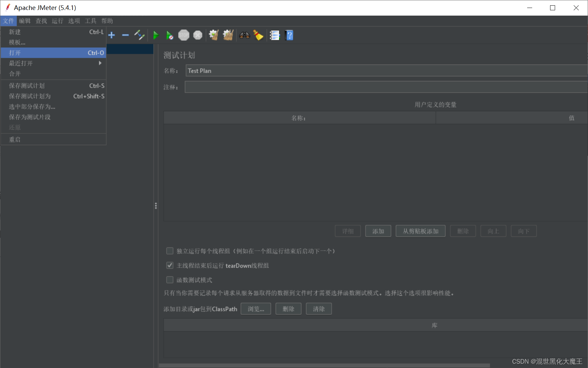Screen dimensions: 588x368
Task: Select 新建 menu item
Action: click(x=54, y=32)
